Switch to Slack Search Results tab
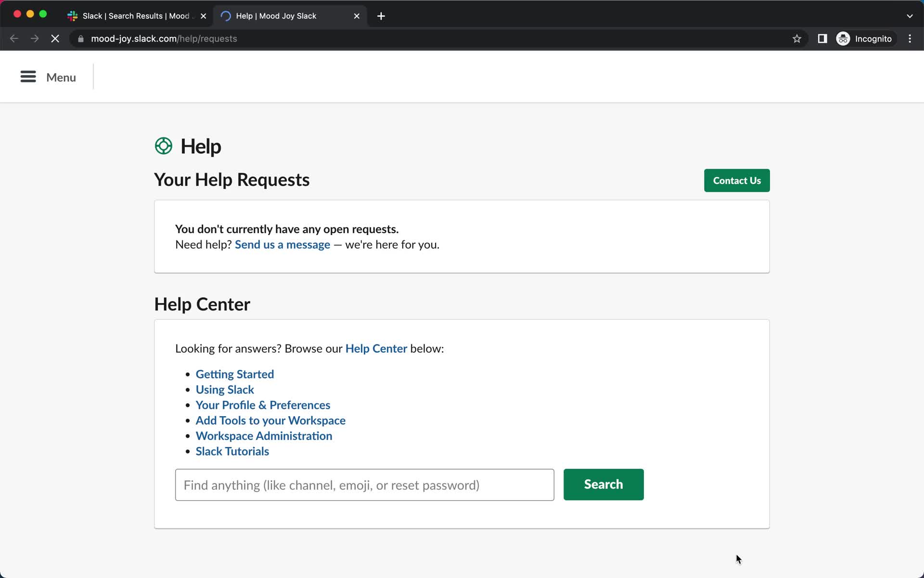This screenshot has height=578, width=924. pos(137,16)
